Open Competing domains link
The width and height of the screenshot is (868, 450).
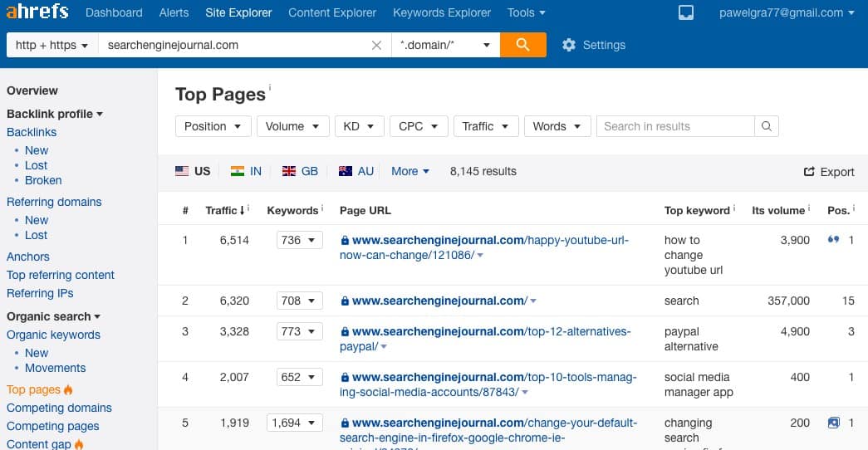pyautogui.click(x=59, y=408)
